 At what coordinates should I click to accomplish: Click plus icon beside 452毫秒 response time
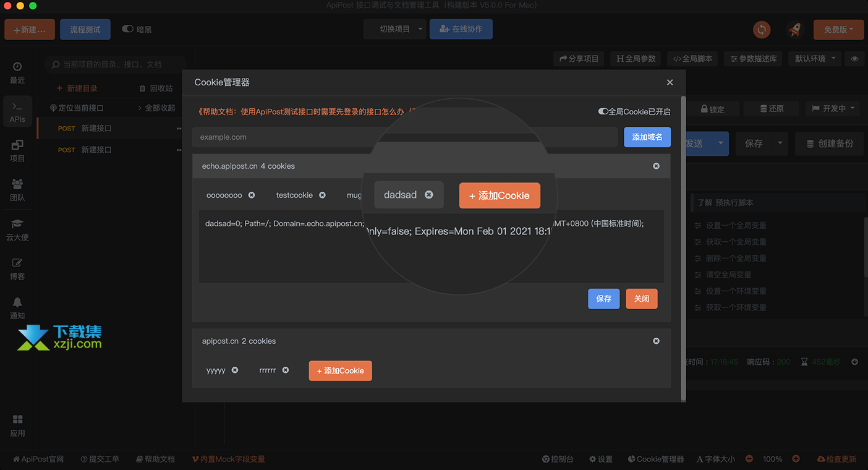click(855, 362)
